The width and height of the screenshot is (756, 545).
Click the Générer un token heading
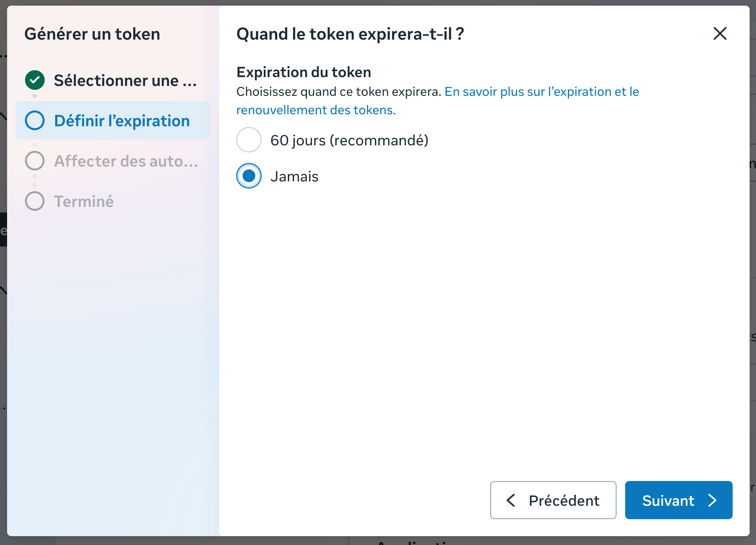click(x=92, y=34)
